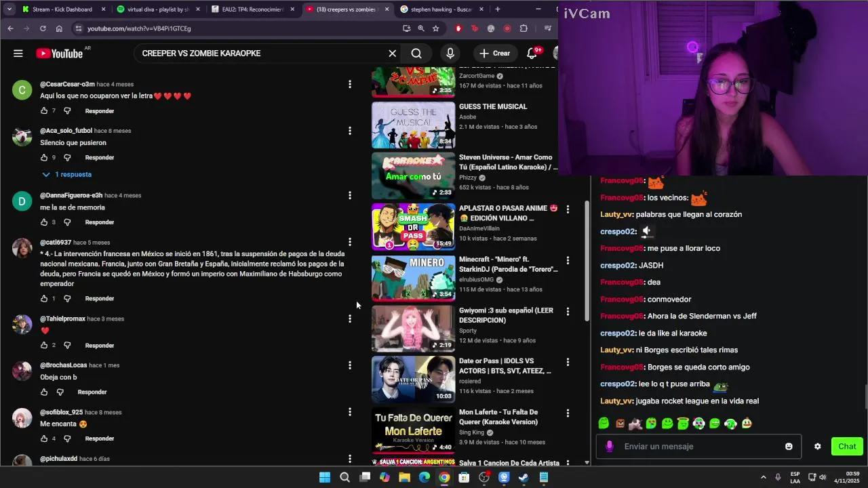This screenshot has width=868, height=488.
Task: Switch to the 'virtual diva - playlist' Spotify tab
Action: 157,9
